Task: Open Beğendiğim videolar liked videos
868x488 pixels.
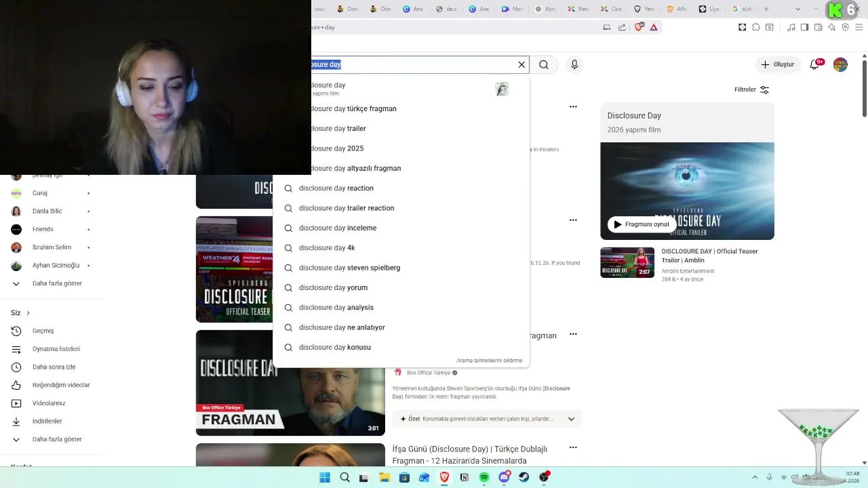Action: (x=51, y=385)
